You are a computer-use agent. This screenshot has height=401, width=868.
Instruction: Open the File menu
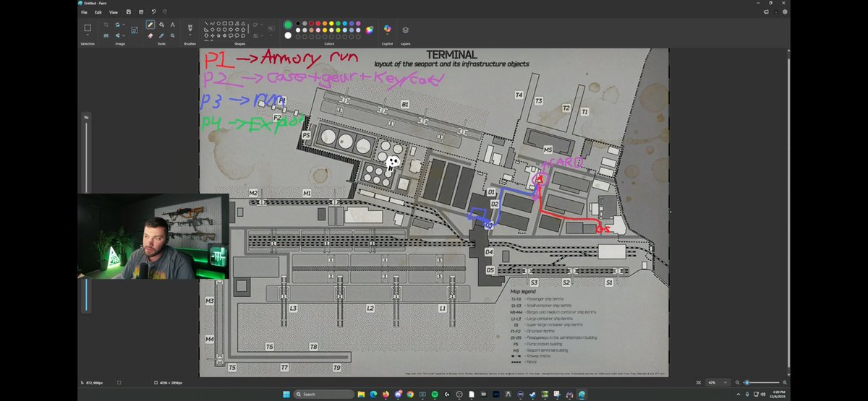pos(84,12)
